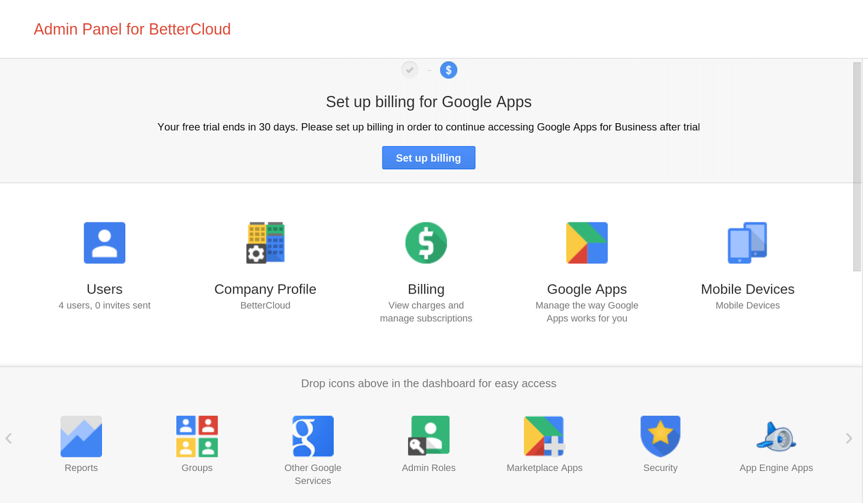Click the Admin Panel for BetterCloud title
868x503 pixels.
pyautogui.click(x=132, y=29)
